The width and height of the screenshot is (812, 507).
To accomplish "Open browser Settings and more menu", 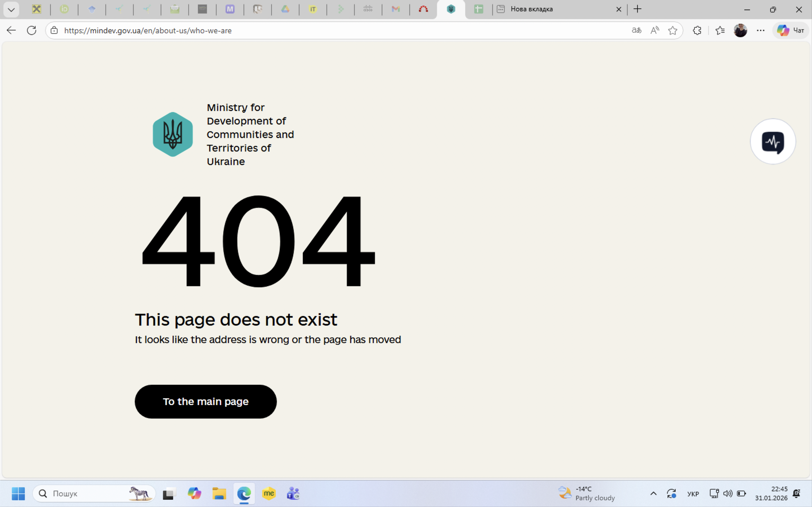I will (760, 30).
